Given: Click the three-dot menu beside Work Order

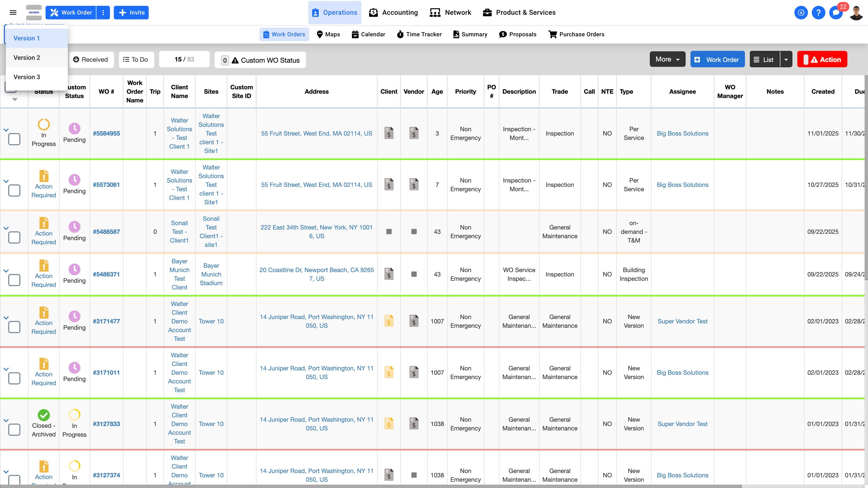Looking at the screenshot, I should [x=103, y=12].
